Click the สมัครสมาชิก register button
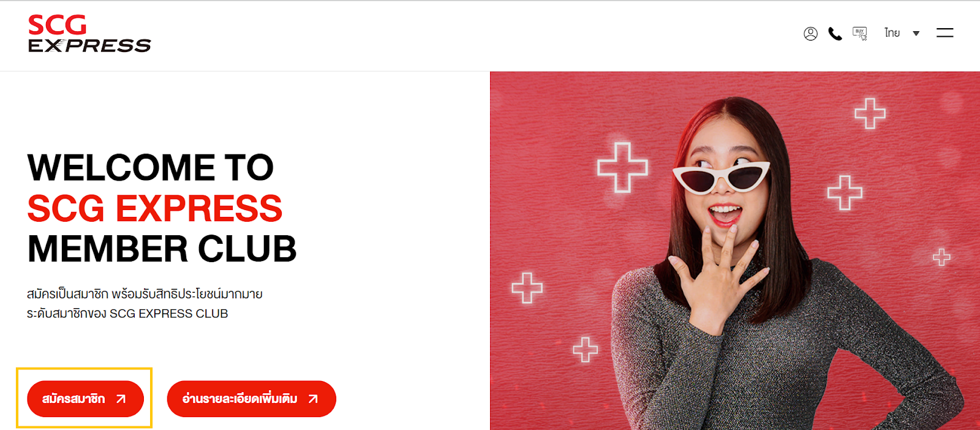The width and height of the screenshot is (980, 430). click(x=85, y=399)
